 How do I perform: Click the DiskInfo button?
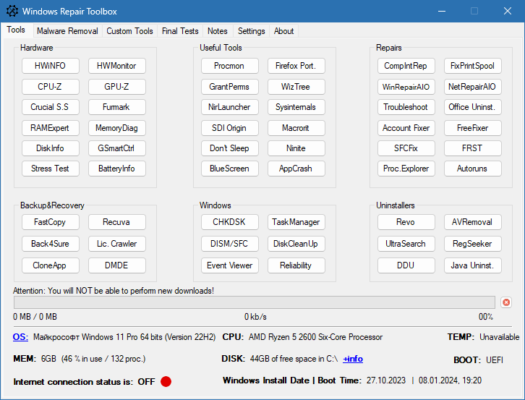click(51, 148)
